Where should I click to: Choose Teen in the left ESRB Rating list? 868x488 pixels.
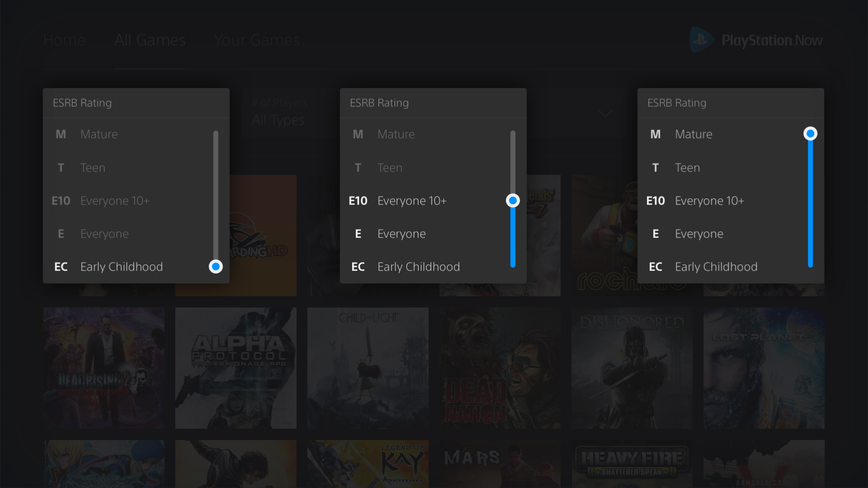point(93,168)
